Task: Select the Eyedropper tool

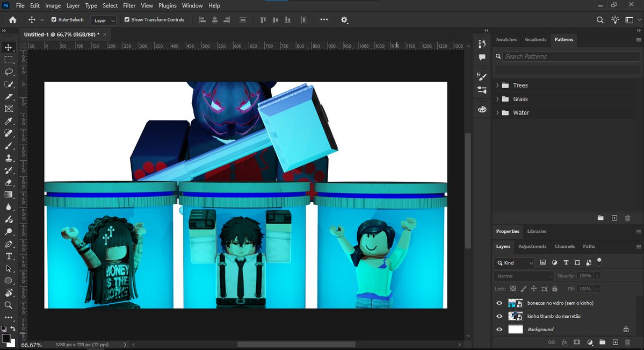Action: point(9,122)
